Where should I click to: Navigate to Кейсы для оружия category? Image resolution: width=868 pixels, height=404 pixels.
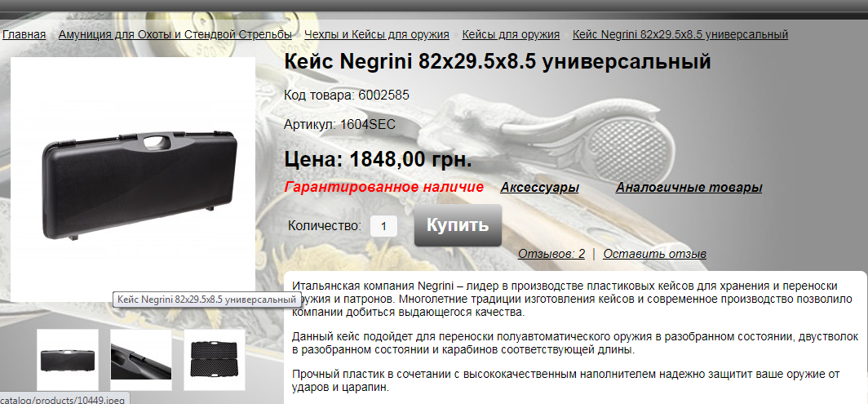(511, 35)
